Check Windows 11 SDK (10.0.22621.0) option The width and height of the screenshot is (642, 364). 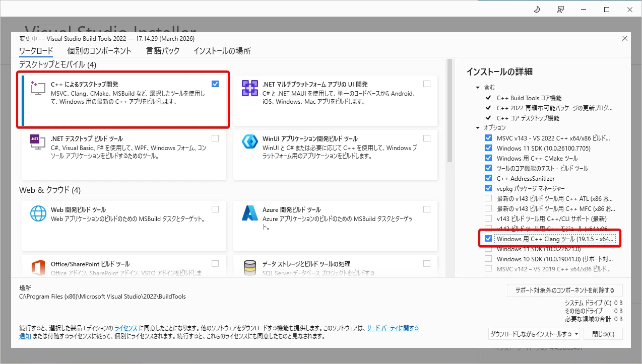click(x=488, y=249)
